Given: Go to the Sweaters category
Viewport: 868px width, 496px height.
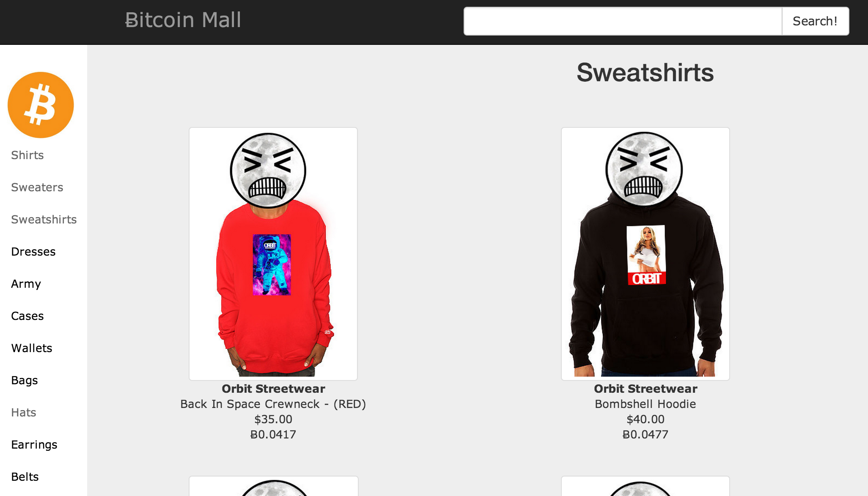Looking at the screenshot, I should click(37, 187).
